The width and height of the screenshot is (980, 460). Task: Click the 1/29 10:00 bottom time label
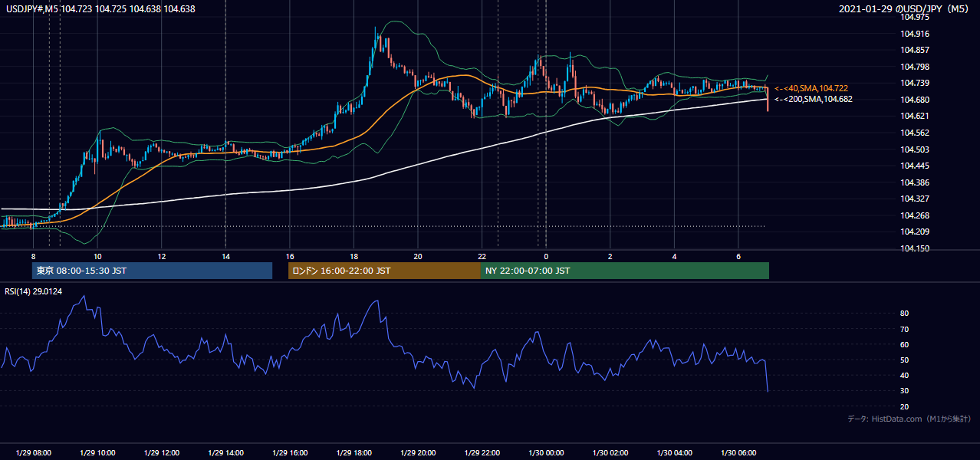pos(97,453)
